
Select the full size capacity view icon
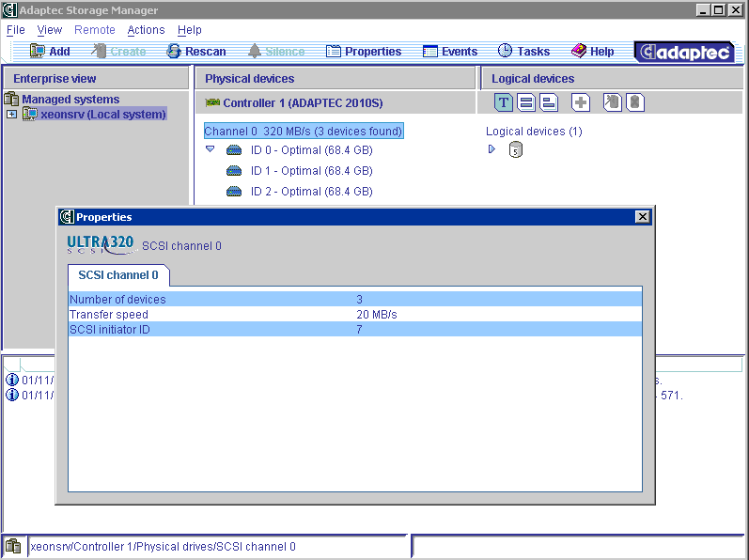pyautogui.click(x=526, y=102)
